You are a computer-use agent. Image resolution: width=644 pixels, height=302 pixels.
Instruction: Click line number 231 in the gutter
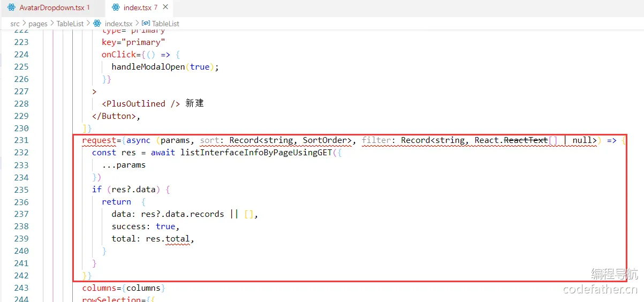point(21,140)
